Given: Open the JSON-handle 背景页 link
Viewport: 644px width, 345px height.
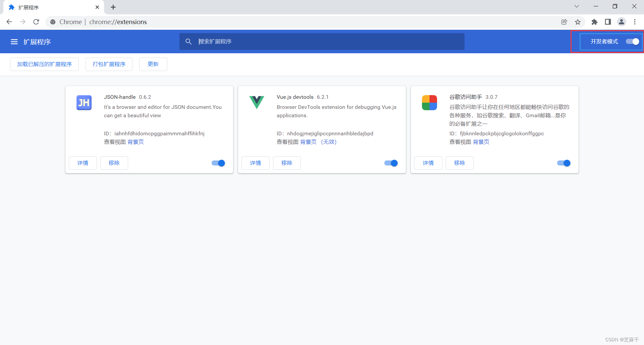Looking at the screenshot, I should tap(136, 142).
